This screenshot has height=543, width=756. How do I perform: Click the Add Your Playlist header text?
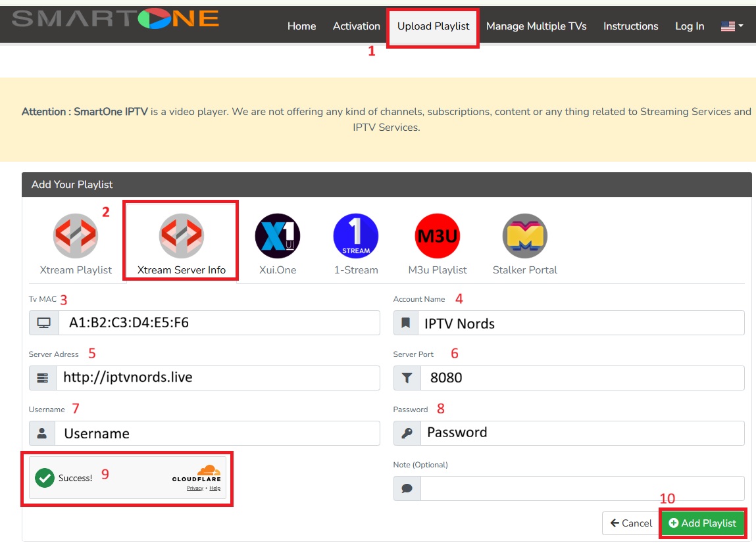tap(72, 185)
